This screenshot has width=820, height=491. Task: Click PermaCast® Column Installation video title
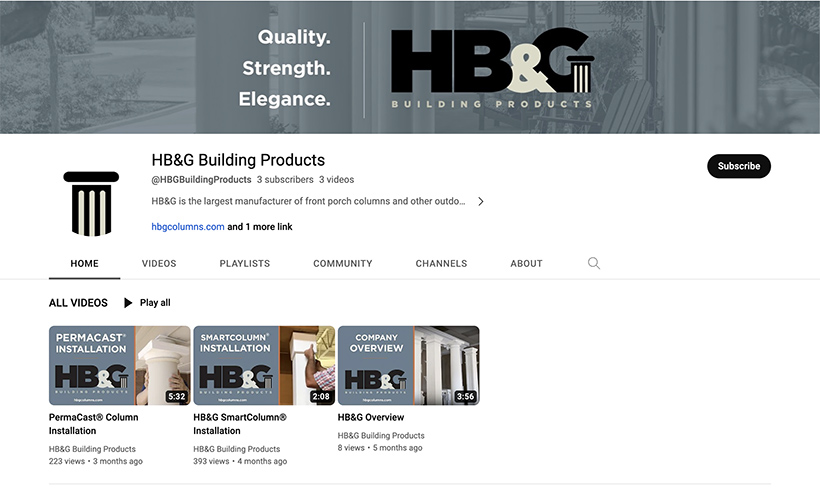coord(94,424)
